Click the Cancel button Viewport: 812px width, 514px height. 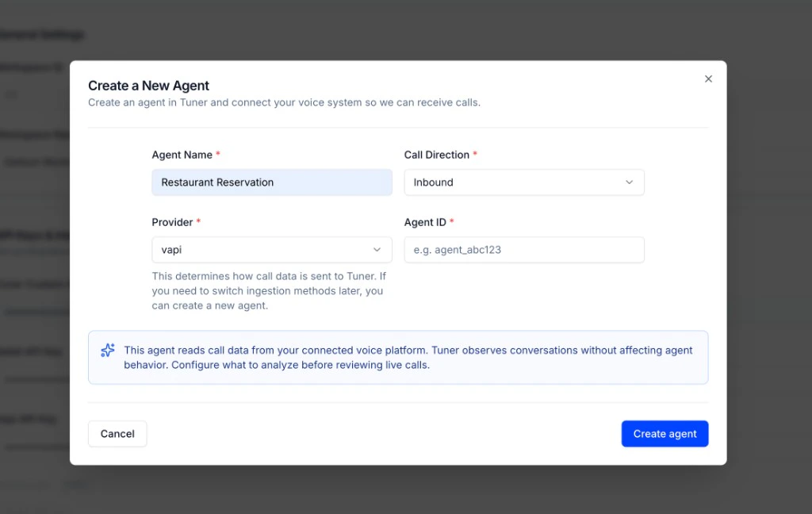[117, 433]
